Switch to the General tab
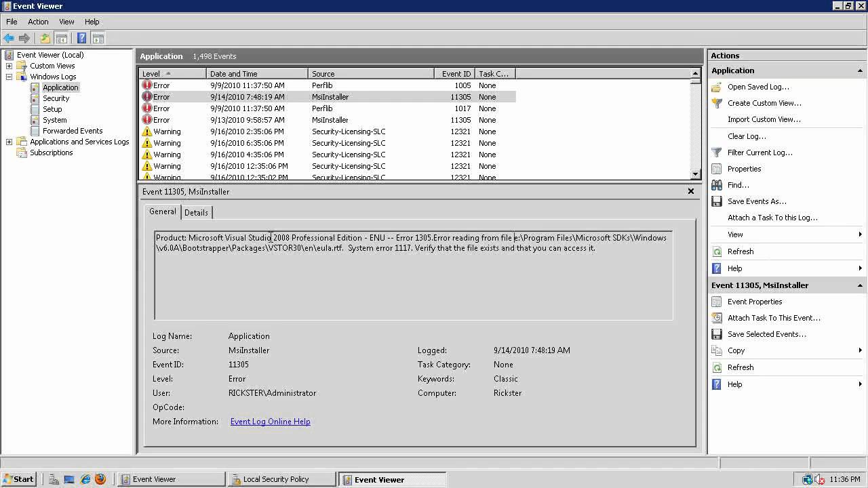 pyautogui.click(x=163, y=211)
